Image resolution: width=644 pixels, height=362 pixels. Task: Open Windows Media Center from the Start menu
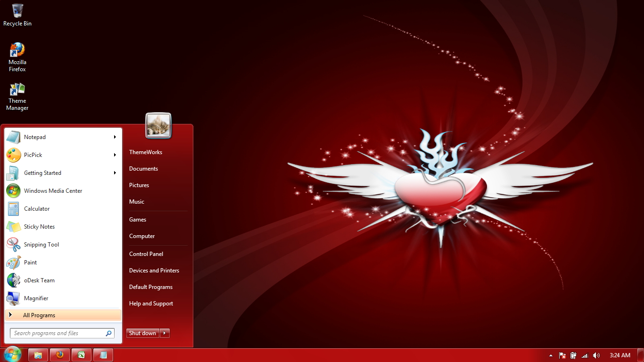(52, 190)
